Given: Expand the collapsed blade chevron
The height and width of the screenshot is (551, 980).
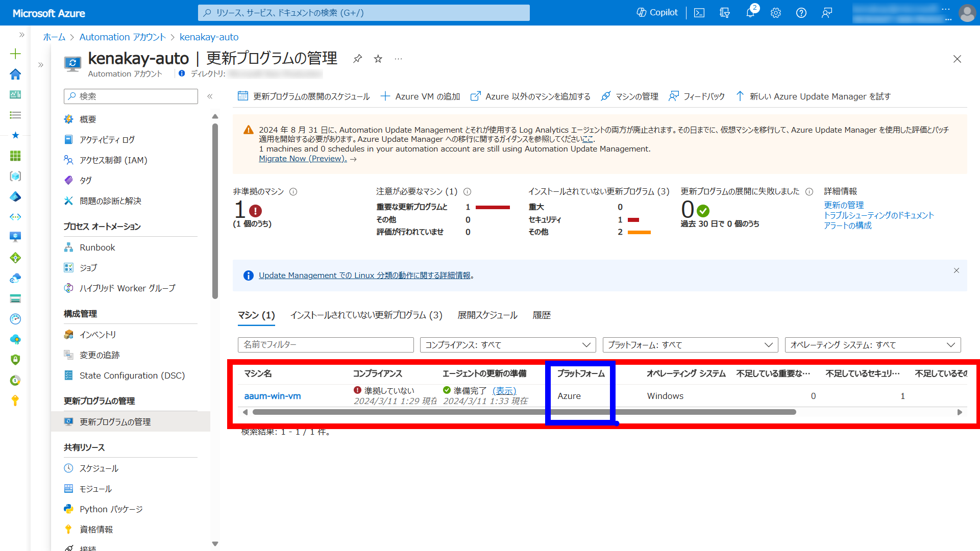Looking at the screenshot, I should (41, 65).
